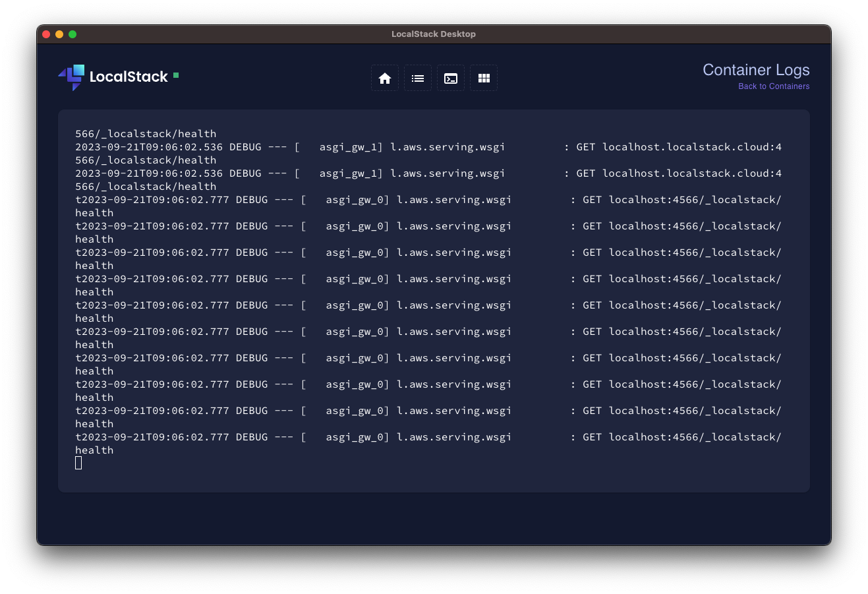Click the yellow minimize traffic light
868x594 pixels.
pos(59,34)
